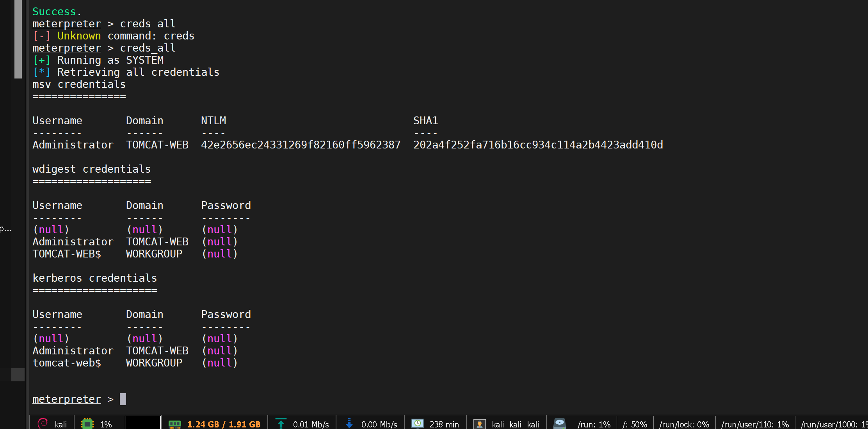Click the 1.24 GB / 1.91 GB memory readout
Screen dimensions: 868x429
(224, 424)
